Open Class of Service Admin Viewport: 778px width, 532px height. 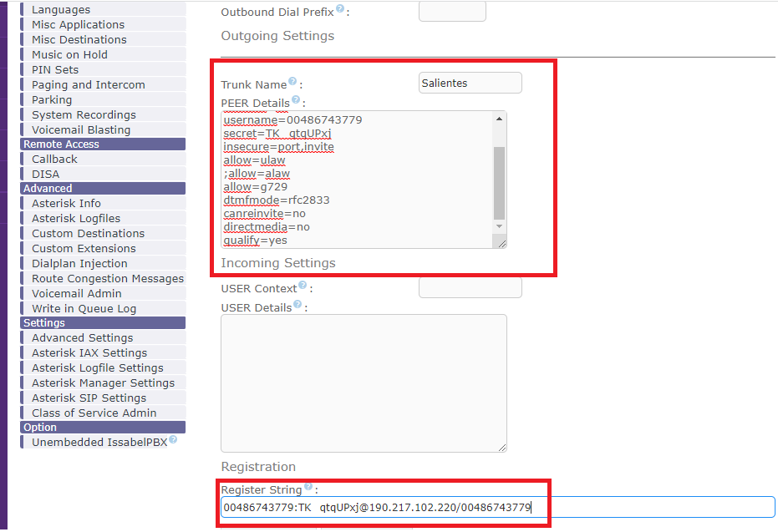[104, 413]
